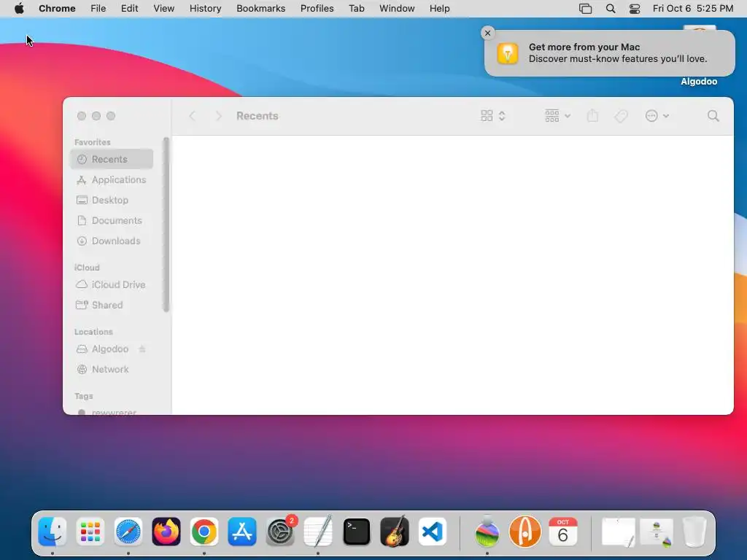Close the Finder window with the leftmost window button
Screen dimensions: 747x560
coord(82,116)
